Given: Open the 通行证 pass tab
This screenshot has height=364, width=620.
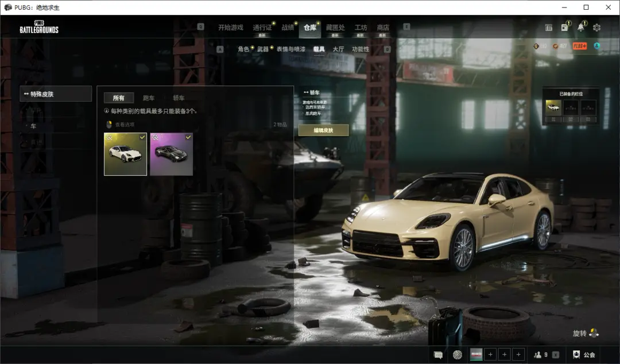Looking at the screenshot, I should 262,28.
